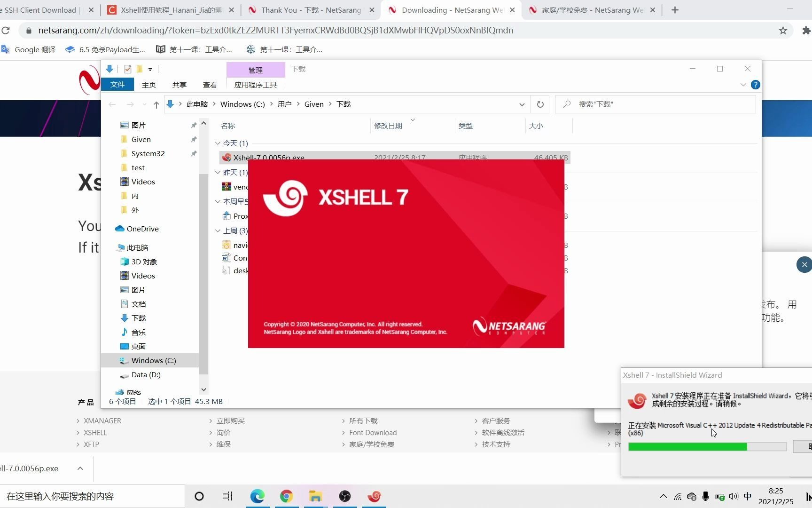Click the Cortana circle icon
The image size is (812, 508).
click(199, 496)
